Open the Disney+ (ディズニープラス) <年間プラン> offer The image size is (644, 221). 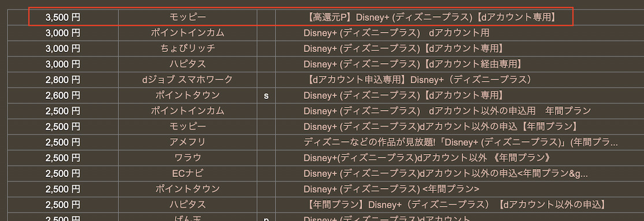coord(392,189)
